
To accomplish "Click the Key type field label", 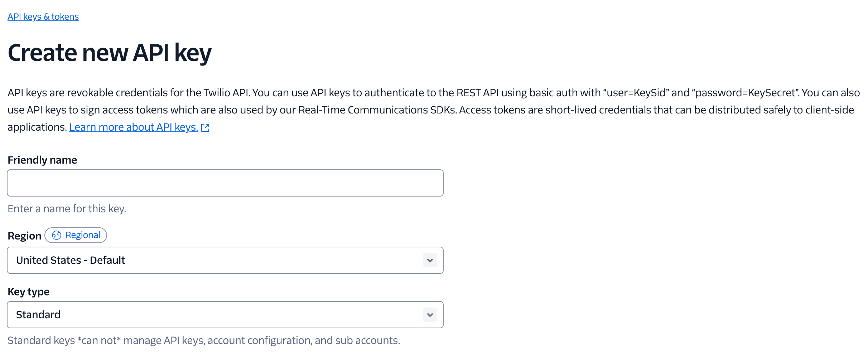I will [28, 292].
